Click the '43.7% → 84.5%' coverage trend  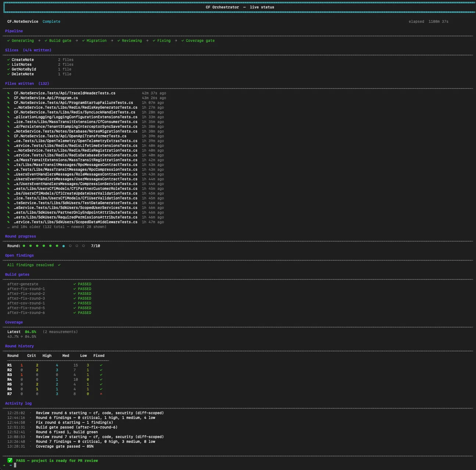(x=22, y=337)
